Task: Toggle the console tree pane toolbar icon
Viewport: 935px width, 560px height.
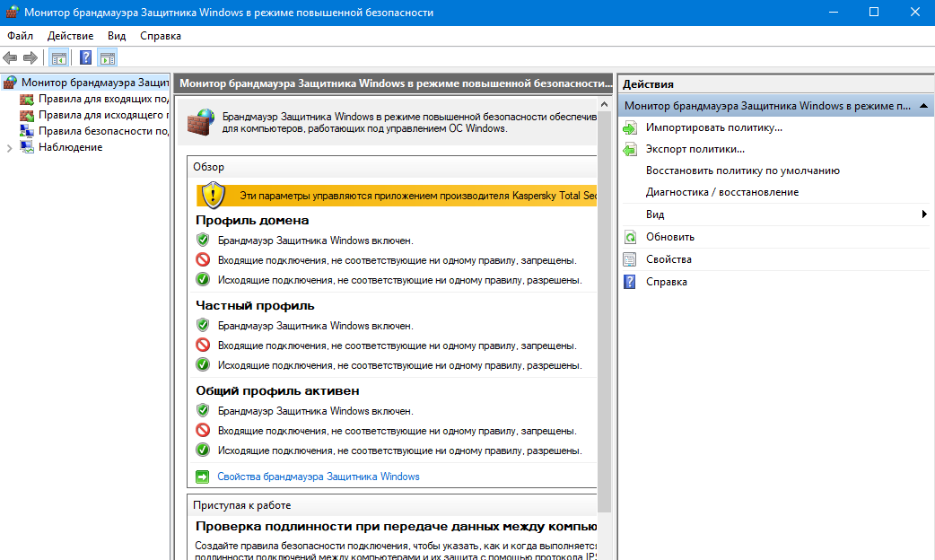Action: [x=59, y=58]
